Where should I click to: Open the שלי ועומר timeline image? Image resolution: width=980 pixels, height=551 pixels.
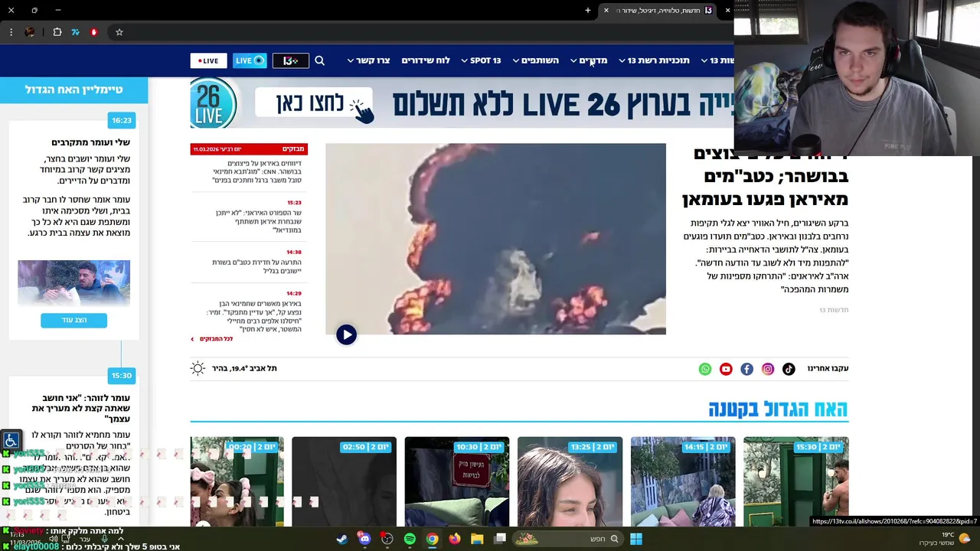tap(74, 282)
